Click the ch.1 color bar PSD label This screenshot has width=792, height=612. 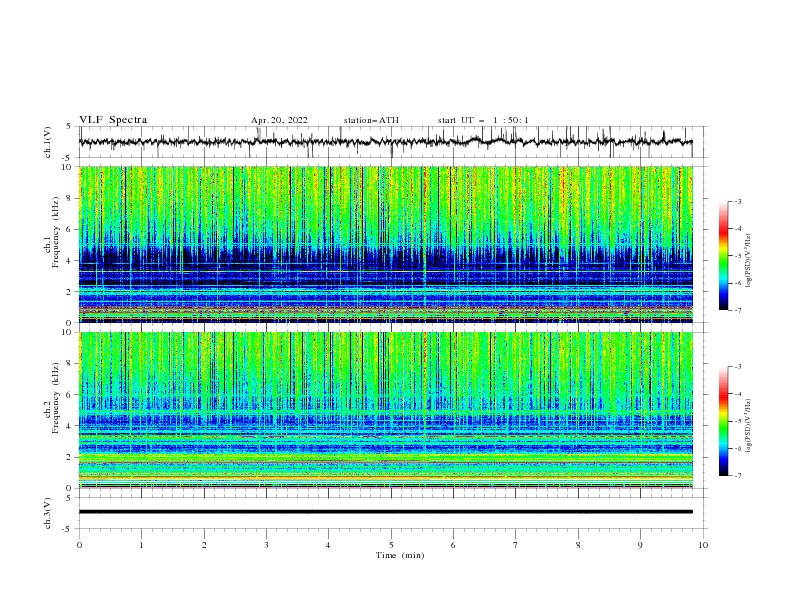click(x=748, y=261)
